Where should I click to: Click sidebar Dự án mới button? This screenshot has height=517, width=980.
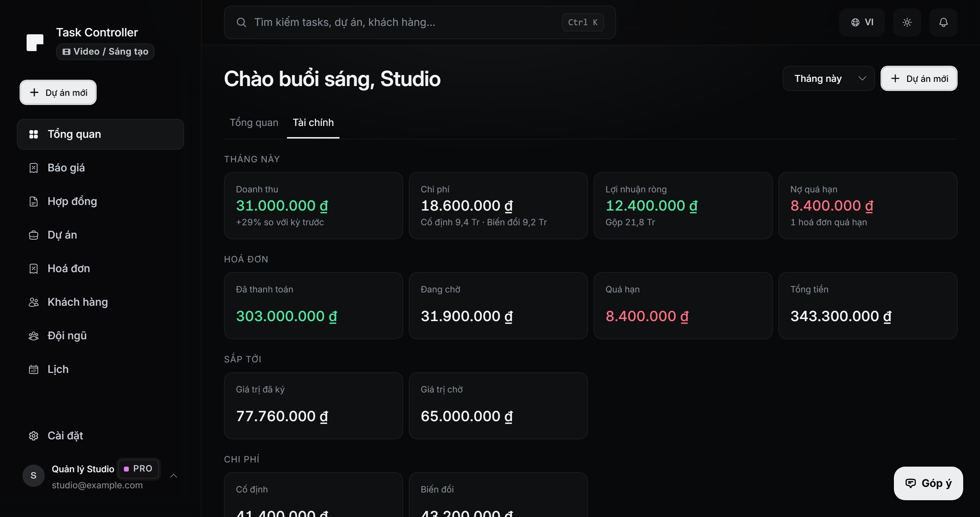click(58, 92)
